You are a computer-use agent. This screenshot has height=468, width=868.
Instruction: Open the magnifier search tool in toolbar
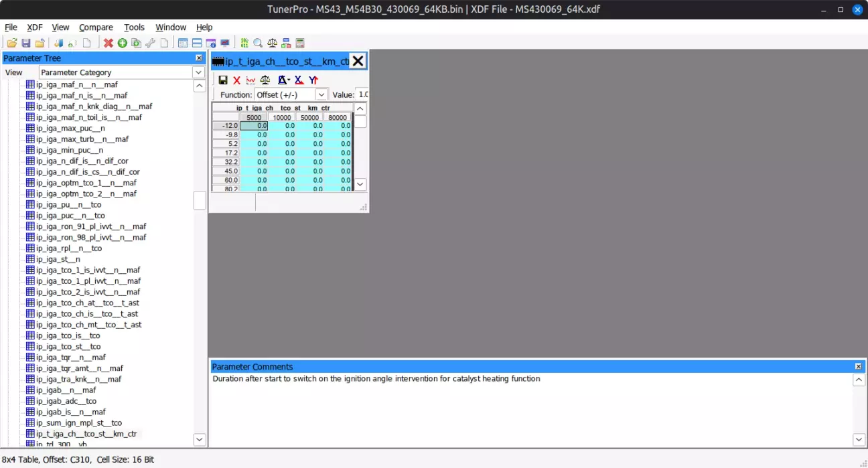click(258, 43)
